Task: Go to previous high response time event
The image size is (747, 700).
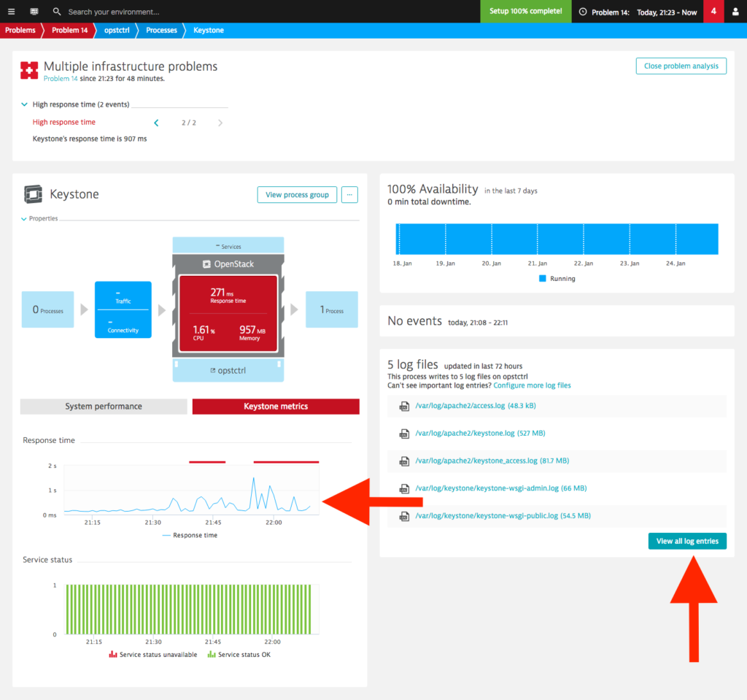Action: [x=156, y=123]
